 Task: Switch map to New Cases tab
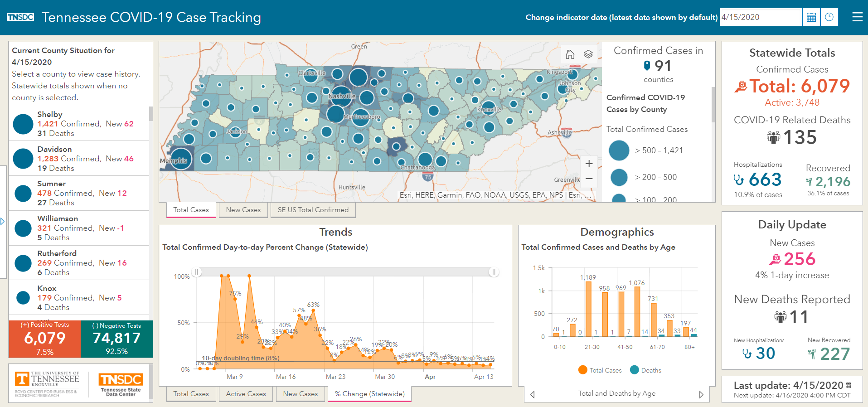pos(243,210)
